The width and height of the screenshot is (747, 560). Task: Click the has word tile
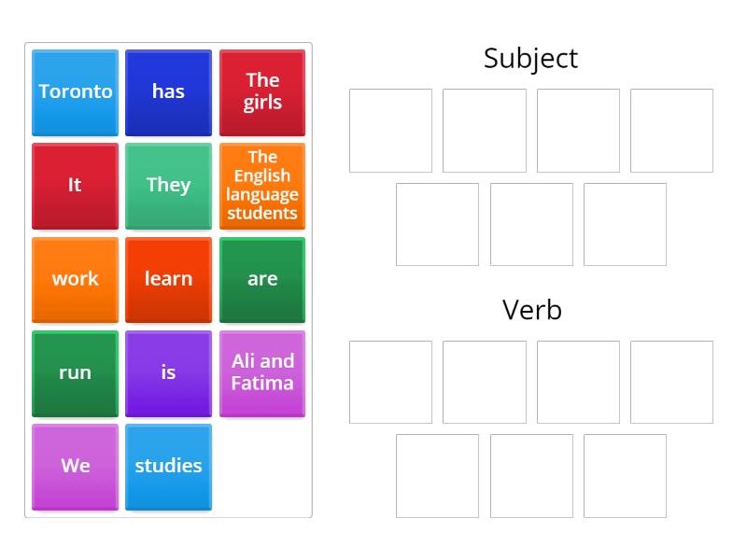tap(168, 91)
